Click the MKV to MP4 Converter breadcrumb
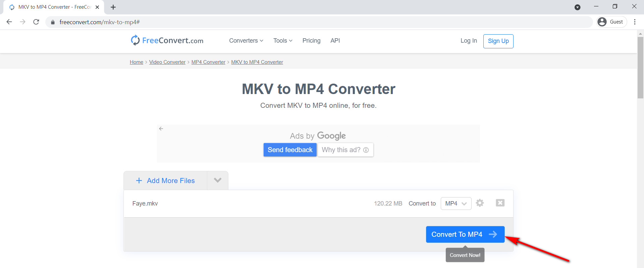Viewport: 644px width, 268px height. coord(257,62)
